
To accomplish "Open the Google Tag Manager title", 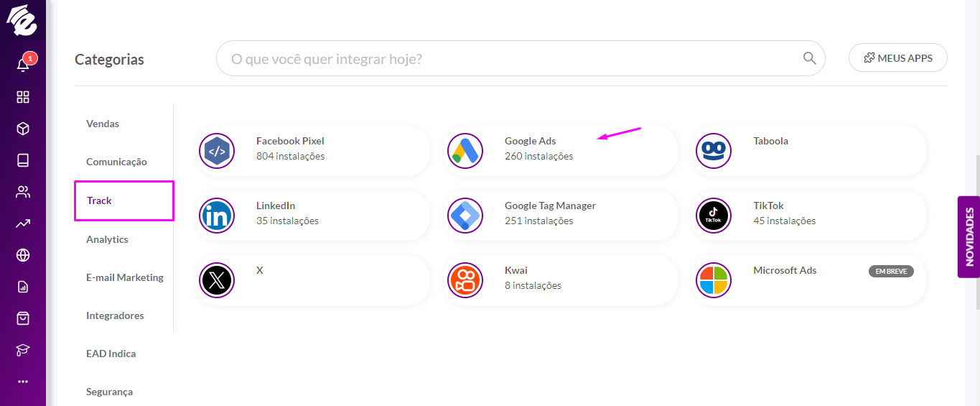I will [x=550, y=206].
